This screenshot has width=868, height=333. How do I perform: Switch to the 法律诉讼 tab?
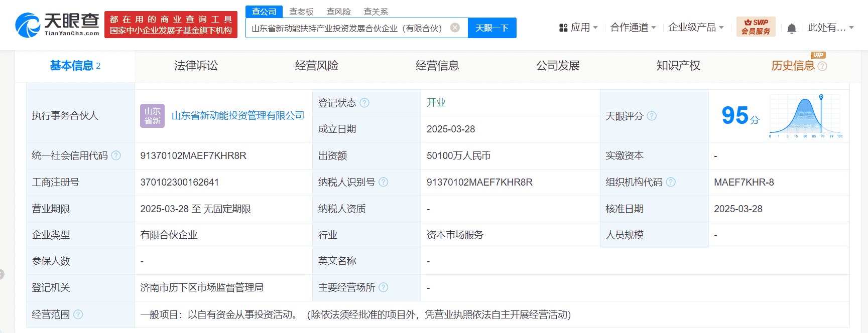[196, 66]
